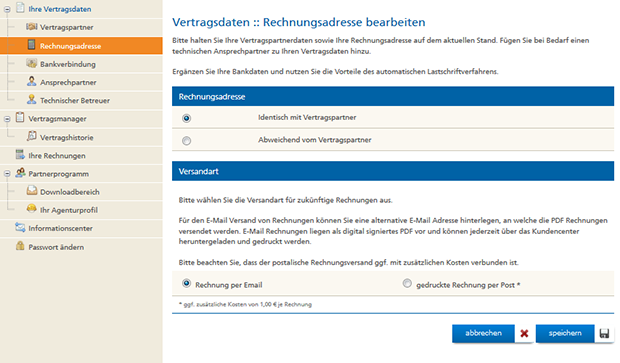Click the Bankverbindung coins icon
Viewport: 620px width, 363px height.
pos(32,63)
